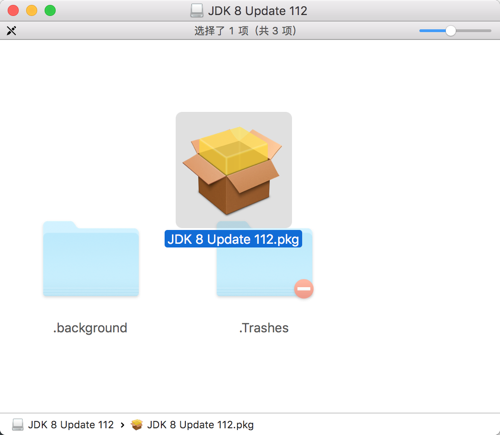This screenshot has width=500, height=435.
Task: Click the customize toolbar tools icon
Action: click(x=11, y=31)
